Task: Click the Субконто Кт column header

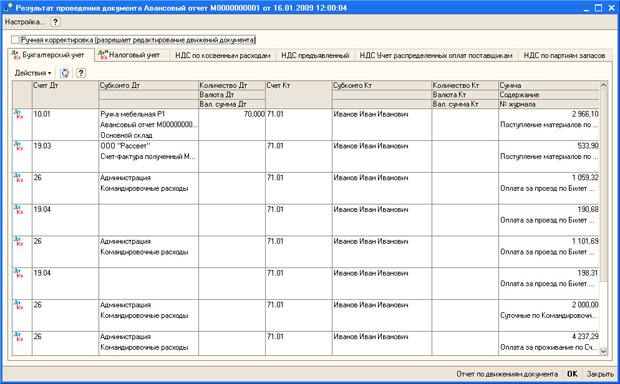Action: pos(382,85)
